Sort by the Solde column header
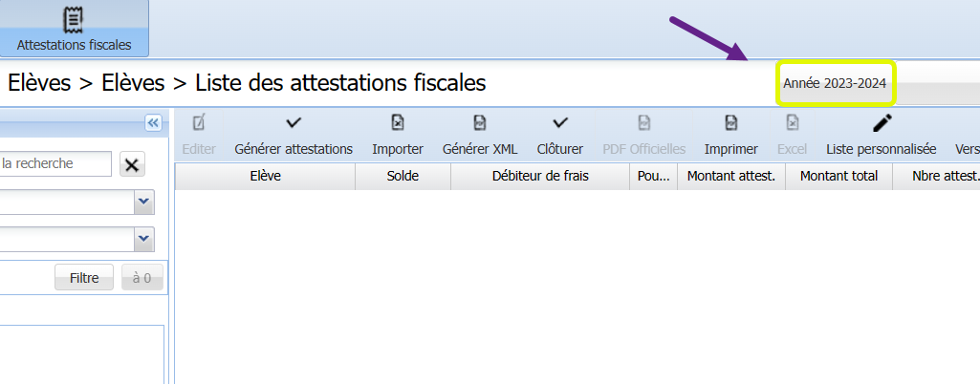 (x=403, y=176)
